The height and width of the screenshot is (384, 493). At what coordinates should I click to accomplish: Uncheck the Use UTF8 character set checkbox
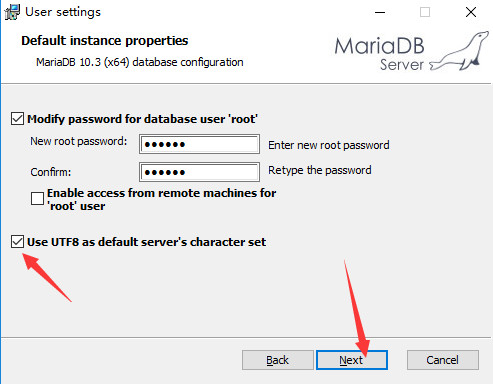coord(17,242)
